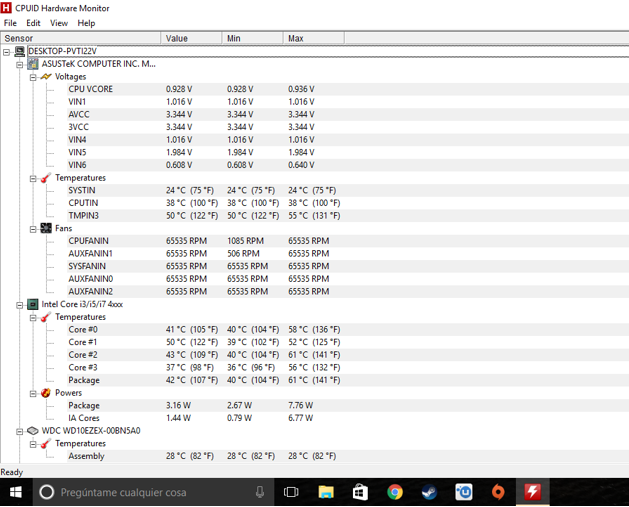Collapse the WDC drive Temperatures section
This screenshot has width=629, height=507.
click(33, 444)
